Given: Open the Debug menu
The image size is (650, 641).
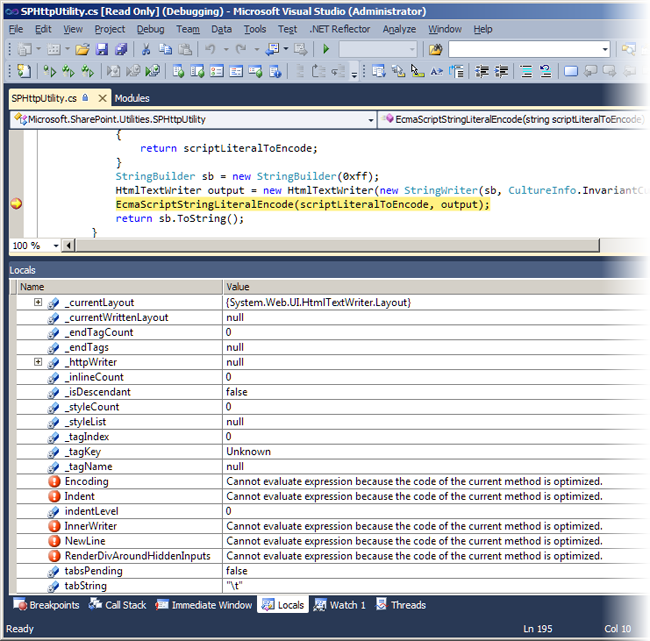Looking at the screenshot, I should pyautogui.click(x=150, y=29).
